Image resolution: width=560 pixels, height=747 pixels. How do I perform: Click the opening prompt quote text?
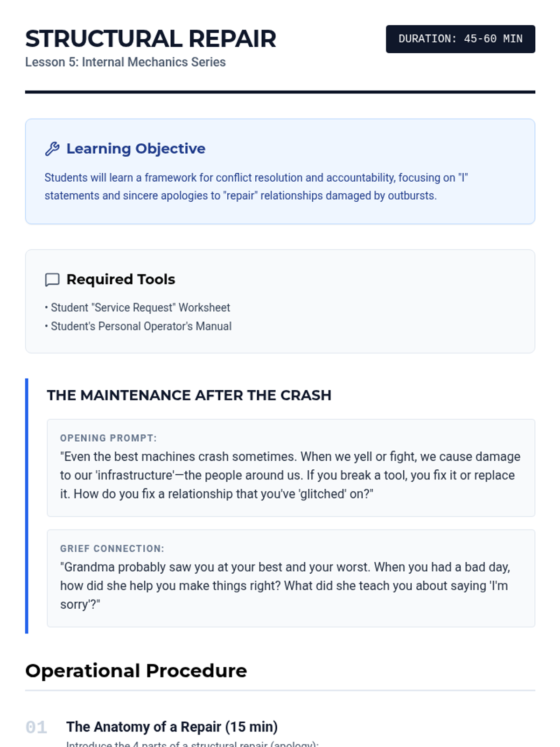pyautogui.click(x=290, y=475)
